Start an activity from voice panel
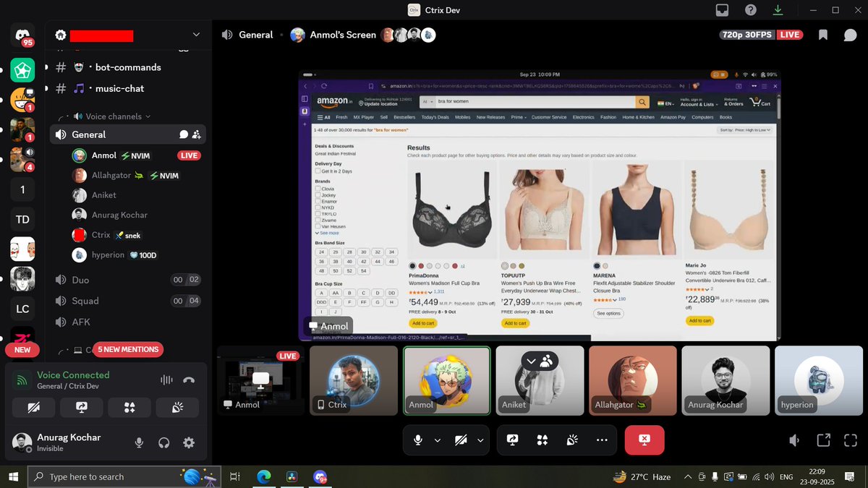This screenshot has height=488, width=868. pyautogui.click(x=129, y=408)
